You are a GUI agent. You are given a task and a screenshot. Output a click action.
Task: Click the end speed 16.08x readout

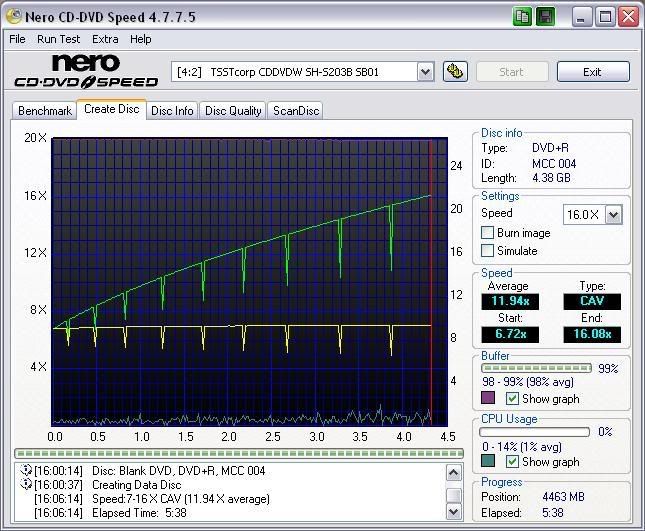click(x=592, y=334)
